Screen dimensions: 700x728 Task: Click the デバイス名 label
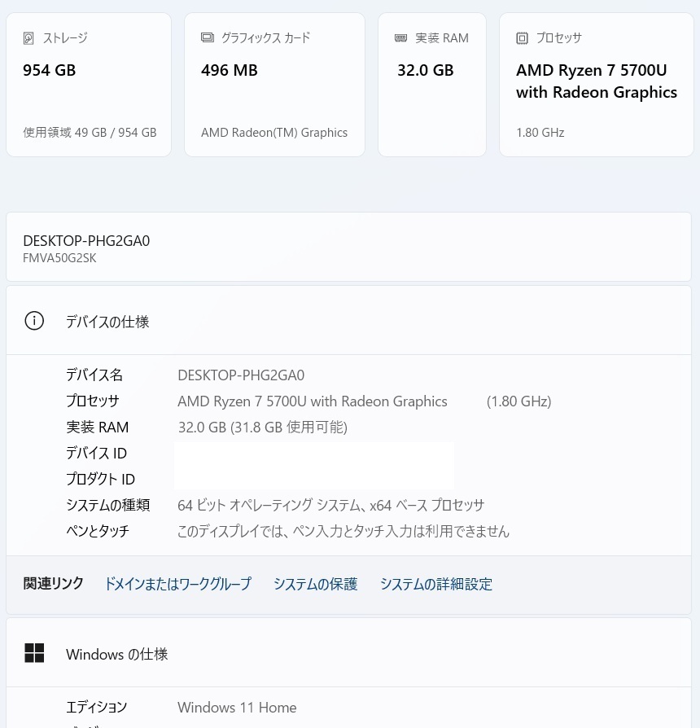(x=94, y=375)
